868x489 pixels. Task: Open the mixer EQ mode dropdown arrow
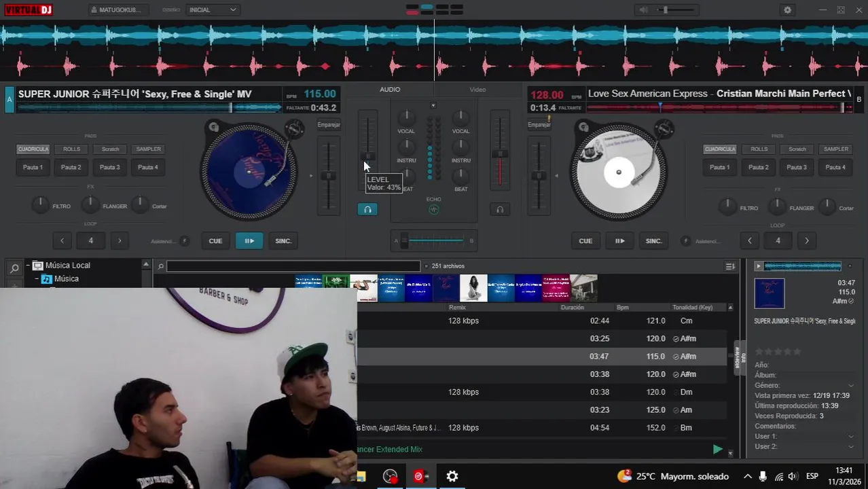pos(433,105)
